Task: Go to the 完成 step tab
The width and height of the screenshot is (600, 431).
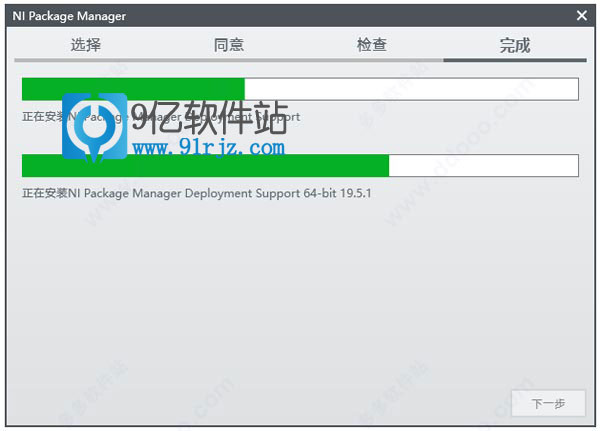Action: click(515, 45)
